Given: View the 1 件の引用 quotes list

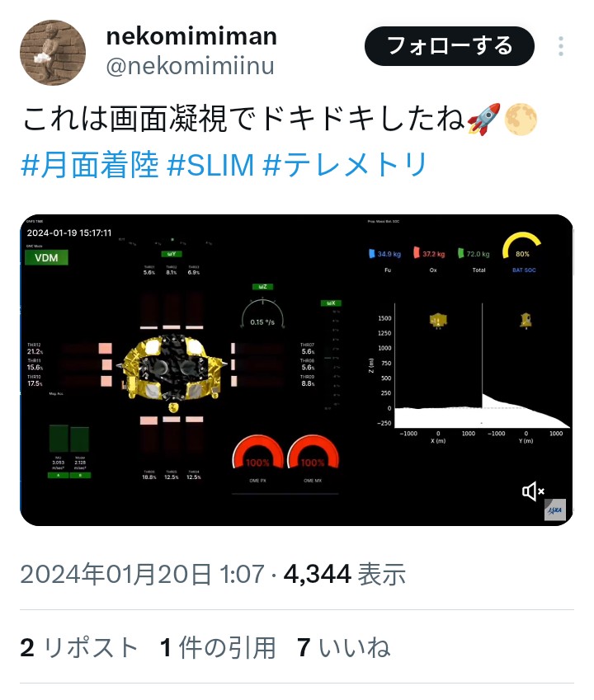Looking at the screenshot, I should [218, 648].
